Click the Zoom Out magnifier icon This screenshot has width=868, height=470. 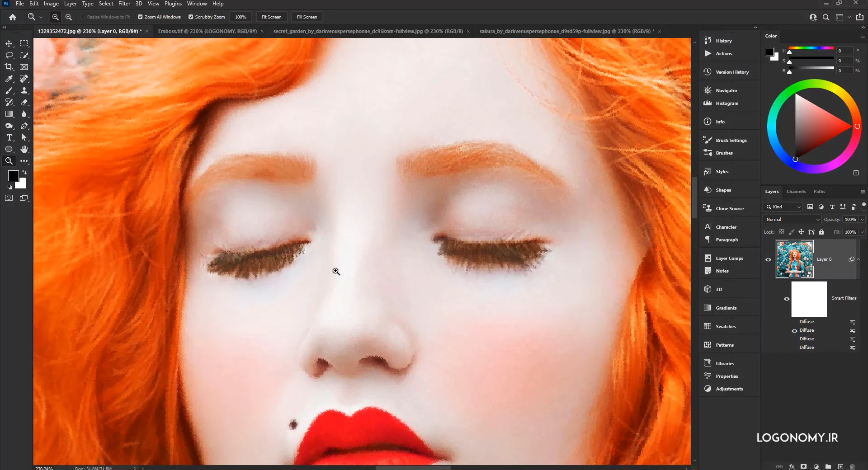(x=69, y=17)
